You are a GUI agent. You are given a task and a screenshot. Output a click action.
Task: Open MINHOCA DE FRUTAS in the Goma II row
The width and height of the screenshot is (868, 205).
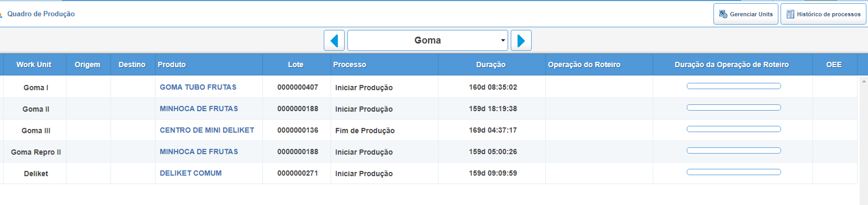coord(199,109)
